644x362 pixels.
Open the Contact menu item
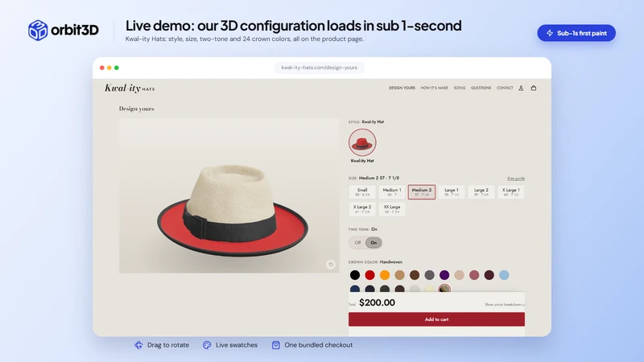(x=505, y=88)
